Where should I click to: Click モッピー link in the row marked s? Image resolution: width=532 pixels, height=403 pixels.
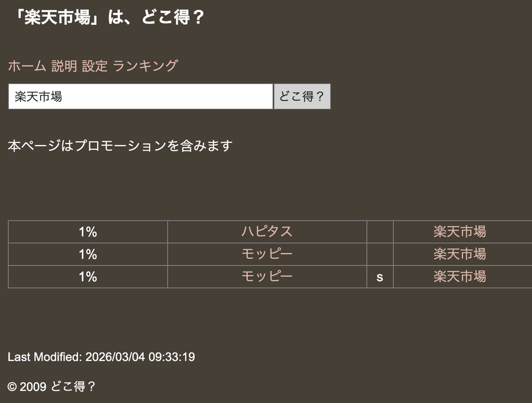[x=267, y=277]
